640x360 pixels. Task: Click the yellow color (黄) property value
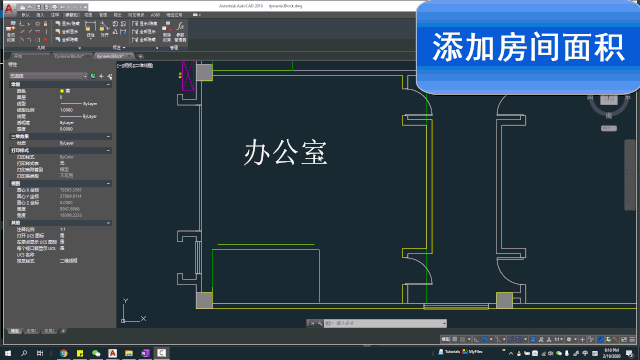coord(65,91)
